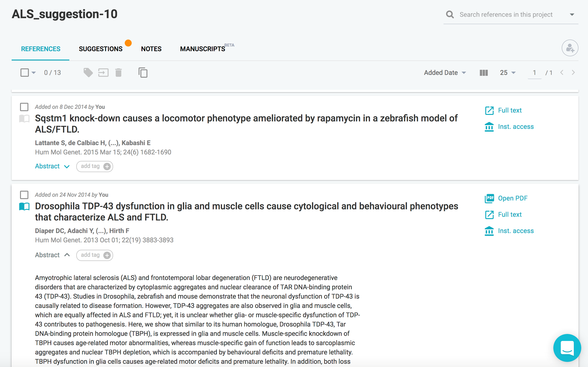Image resolution: width=588 pixels, height=367 pixels.
Task: Click the add collaborator person icon
Action: pyautogui.click(x=570, y=48)
